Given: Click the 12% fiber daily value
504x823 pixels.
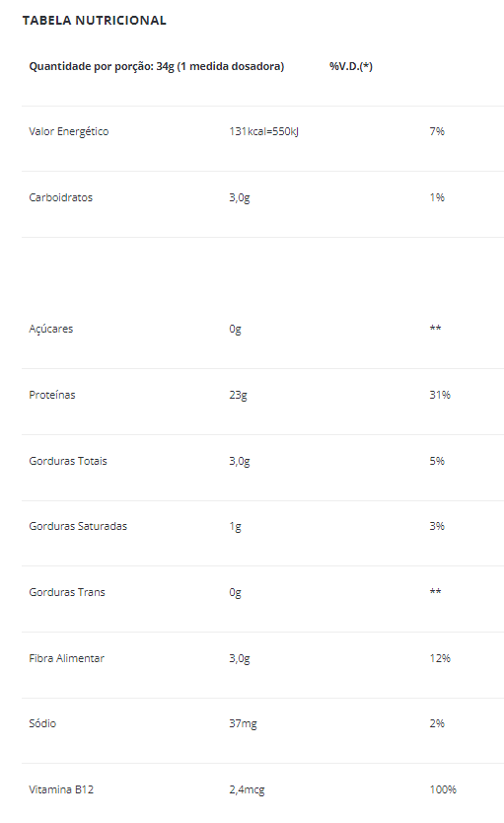Looking at the screenshot, I should pos(440,658).
